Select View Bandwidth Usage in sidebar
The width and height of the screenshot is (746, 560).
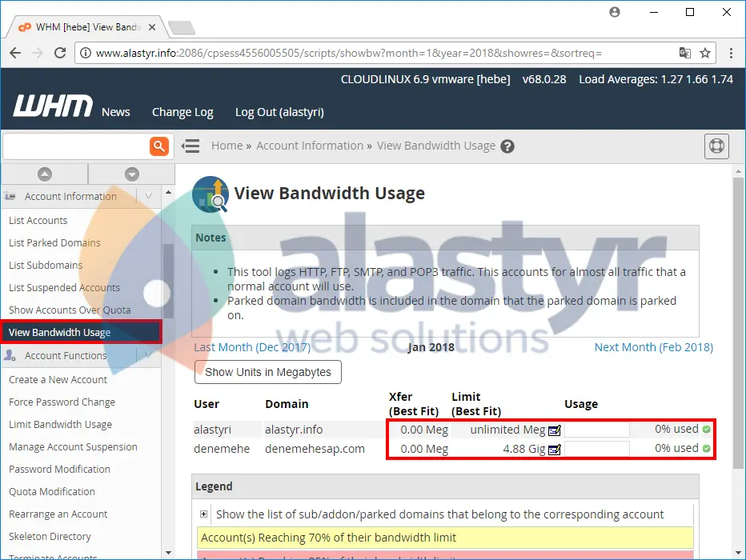(x=81, y=332)
